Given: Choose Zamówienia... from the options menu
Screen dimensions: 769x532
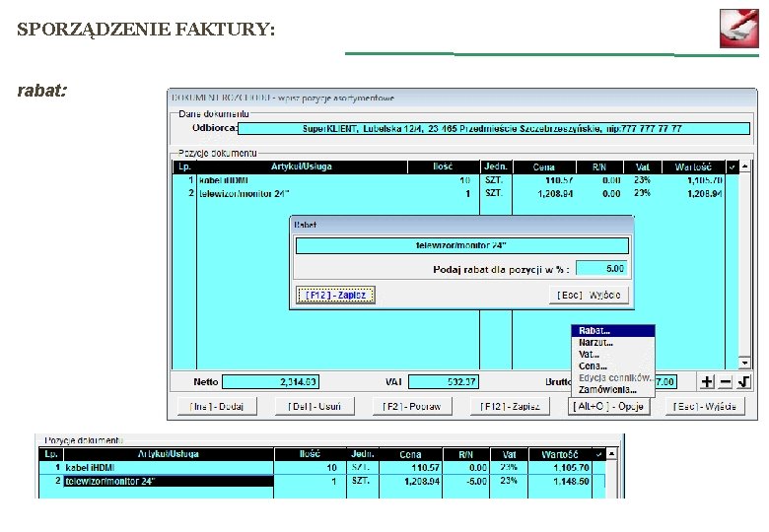Looking at the screenshot, I should 612,389.
